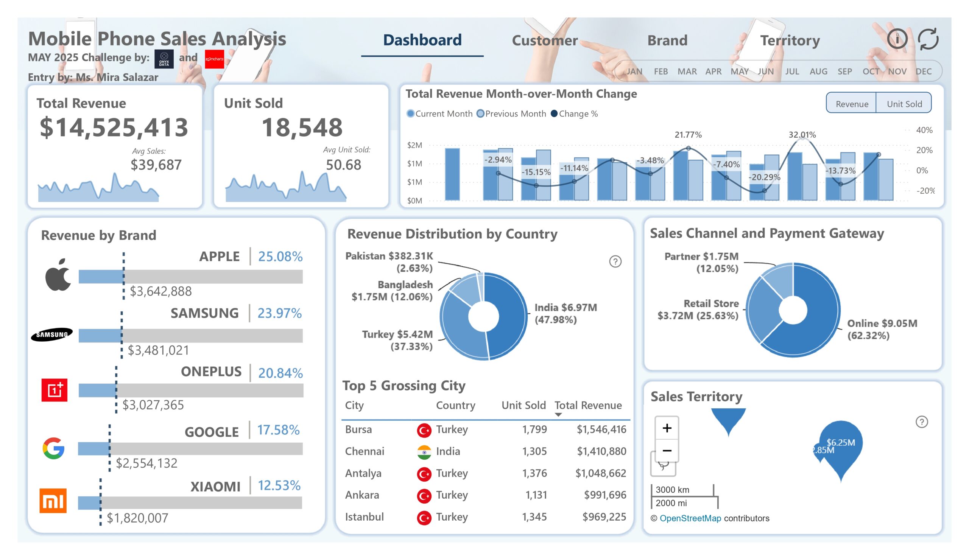The height and width of the screenshot is (560, 969).
Task: Click the Onyx Data logo
Action: click(164, 59)
